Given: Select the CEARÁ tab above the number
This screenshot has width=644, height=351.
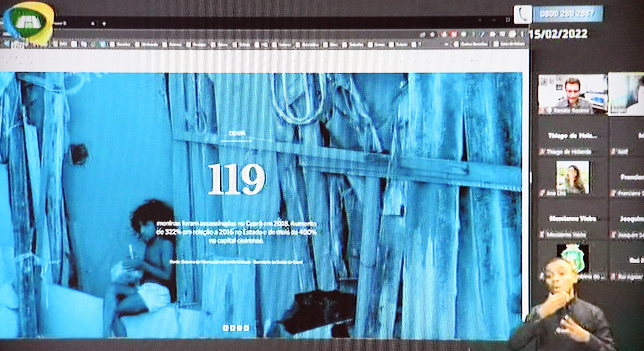Looking at the screenshot, I should click(237, 133).
